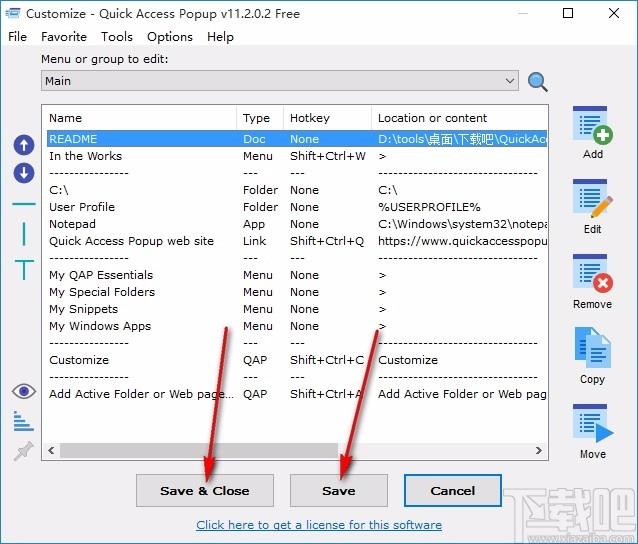Select the README row
This screenshot has height=544, width=638.
297,139
